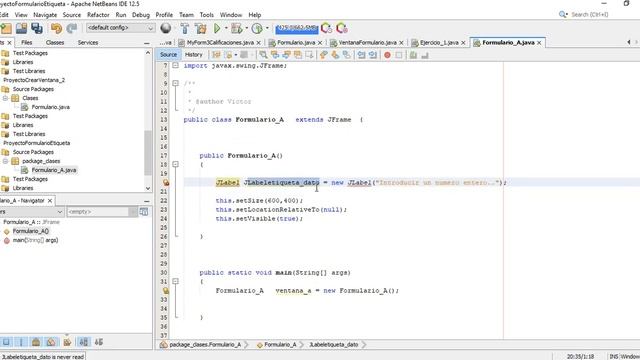
Task: Click the New Project toolbar icon
Action: (x=6, y=28)
